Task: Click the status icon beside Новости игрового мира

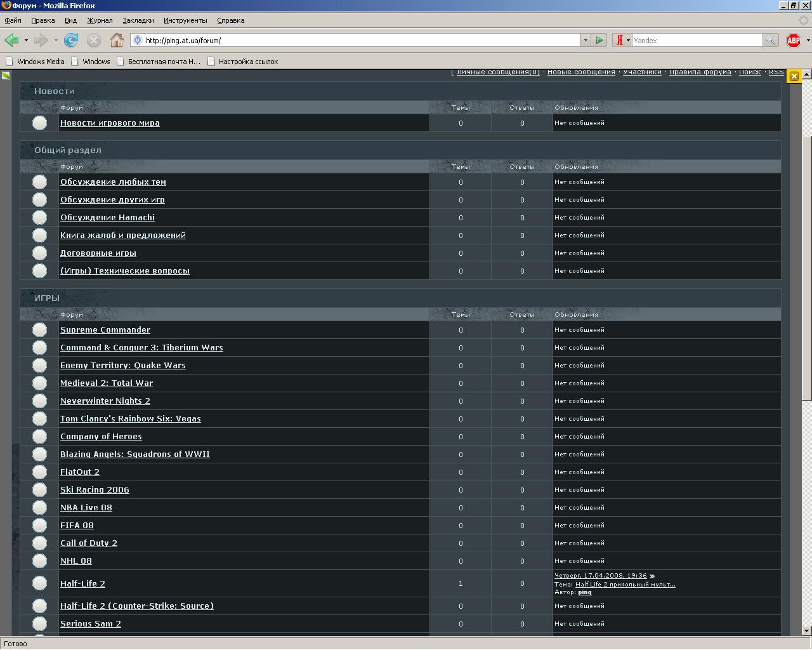Action: 39,123
